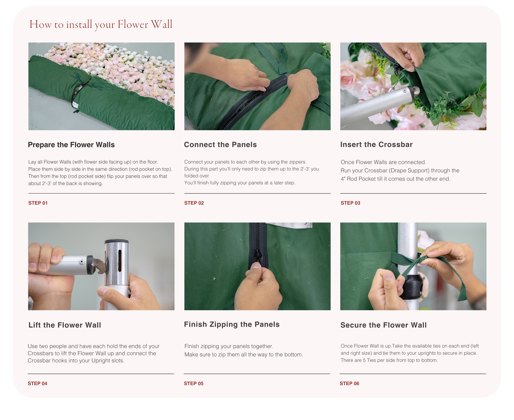
Task: Select the STEP 05 label
Action: click(x=193, y=383)
